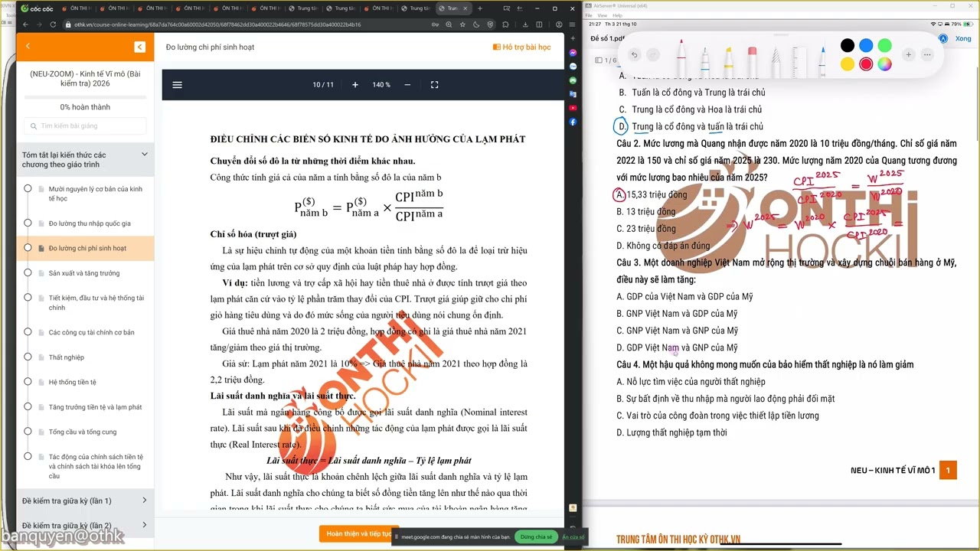Undo last stroke in markup toolbar
The image size is (980, 551).
[634, 54]
